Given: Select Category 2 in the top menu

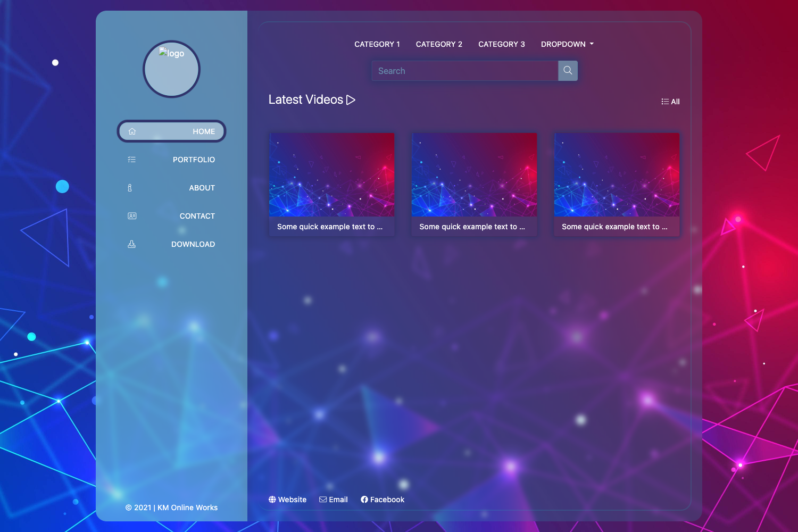Looking at the screenshot, I should (x=439, y=44).
